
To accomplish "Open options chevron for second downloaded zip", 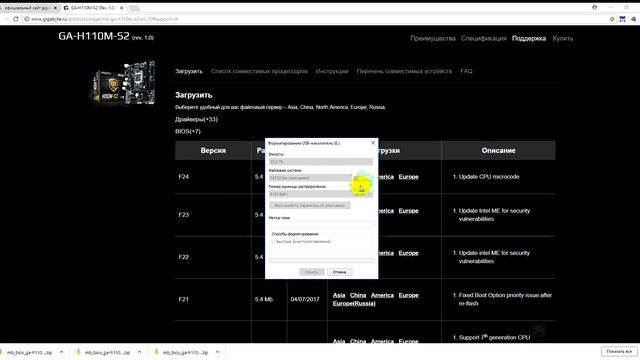I will pyautogui.click(x=139, y=352).
